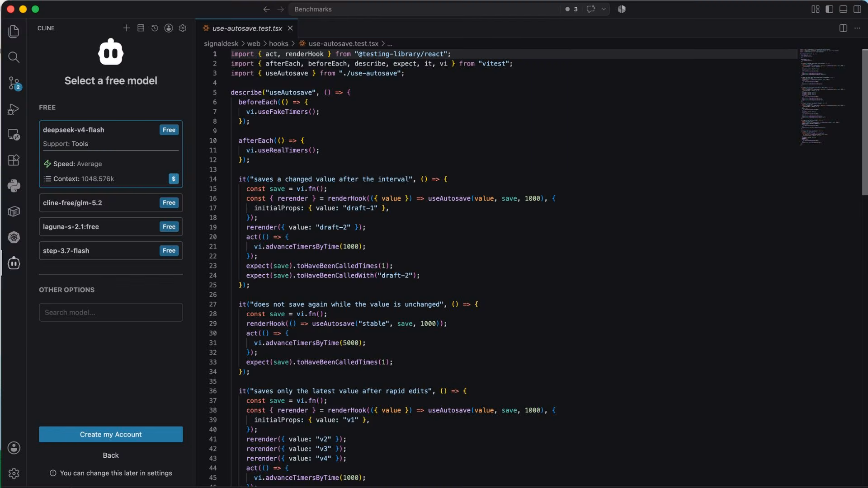Go back in editor navigation
This screenshot has width=868, height=488.
(x=266, y=9)
